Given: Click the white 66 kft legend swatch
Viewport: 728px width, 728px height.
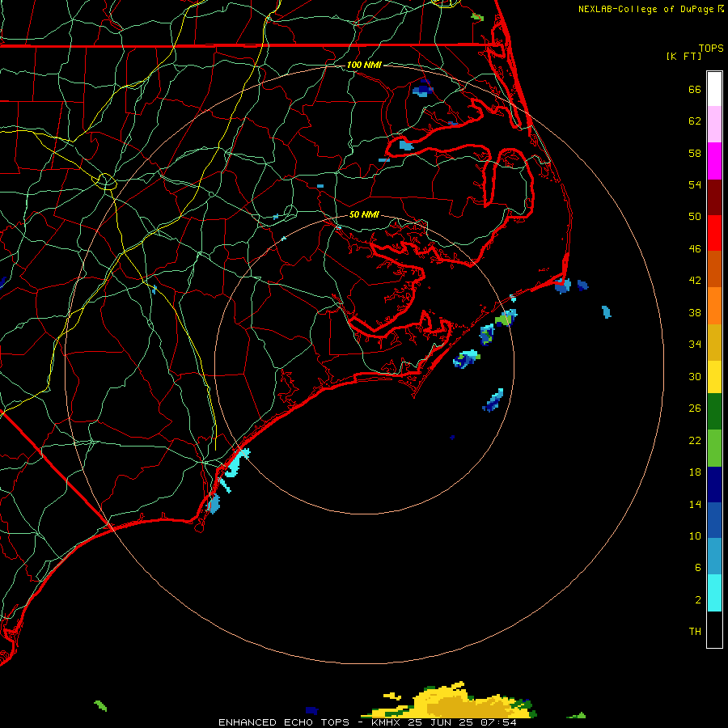Looking at the screenshot, I should click(x=714, y=89).
